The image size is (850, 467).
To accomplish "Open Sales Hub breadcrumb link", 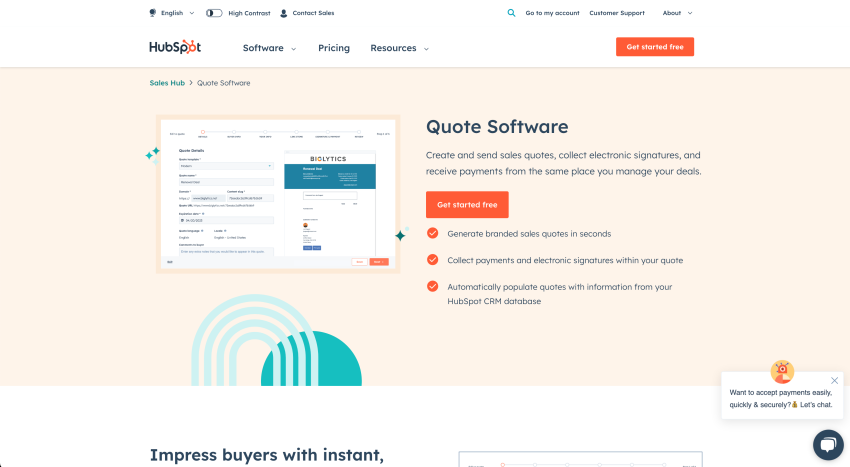I will point(167,83).
